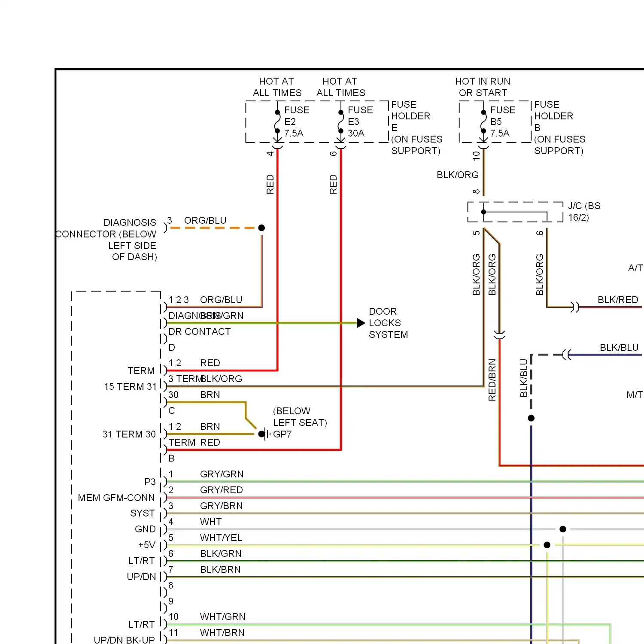
Task: Click the "+5V" pin label
Action: click(146, 545)
